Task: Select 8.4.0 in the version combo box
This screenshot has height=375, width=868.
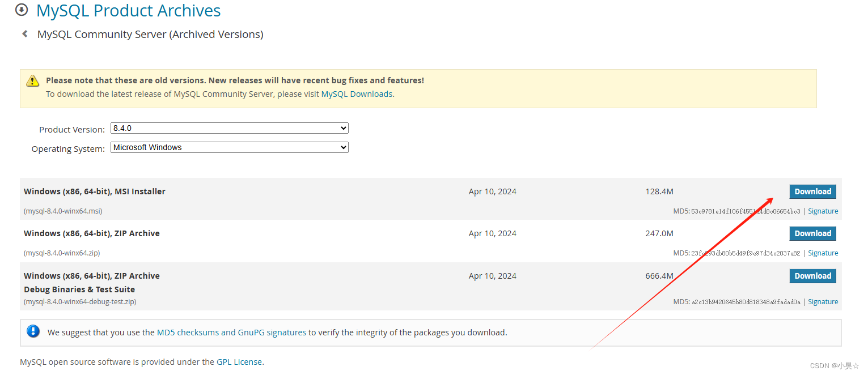Action: click(229, 127)
